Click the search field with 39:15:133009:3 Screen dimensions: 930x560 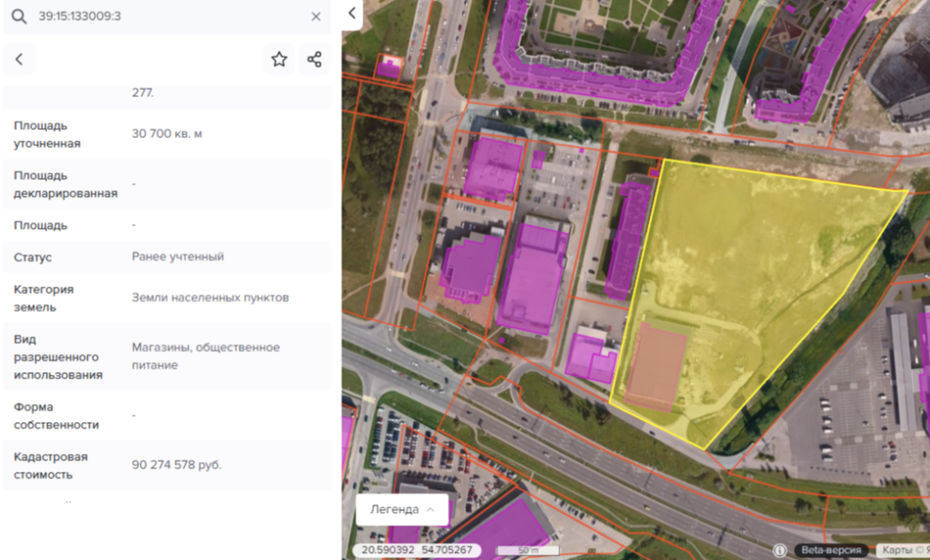[x=163, y=16]
